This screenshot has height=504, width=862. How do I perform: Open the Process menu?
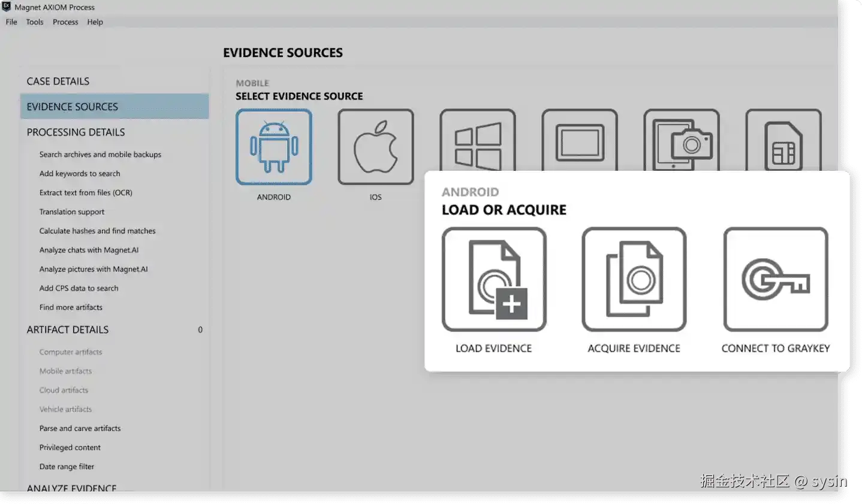pos(65,22)
